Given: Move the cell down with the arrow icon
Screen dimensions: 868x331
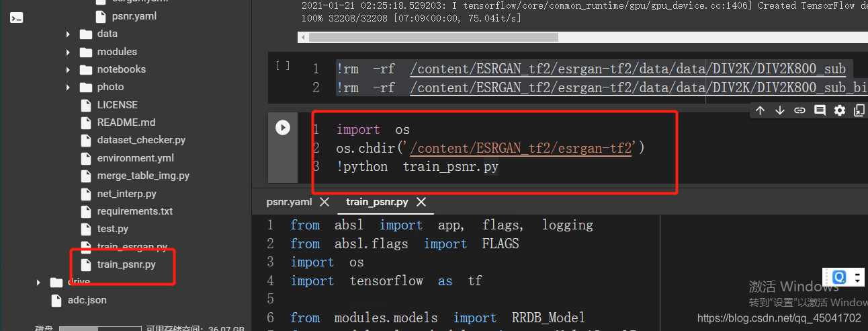Looking at the screenshot, I should [x=779, y=110].
